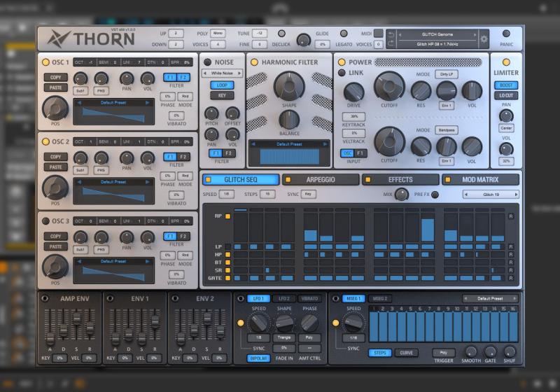Open the Dirty LP filter mode dropdown
Image resolution: width=560 pixels, height=392 pixels.
pos(447,74)
